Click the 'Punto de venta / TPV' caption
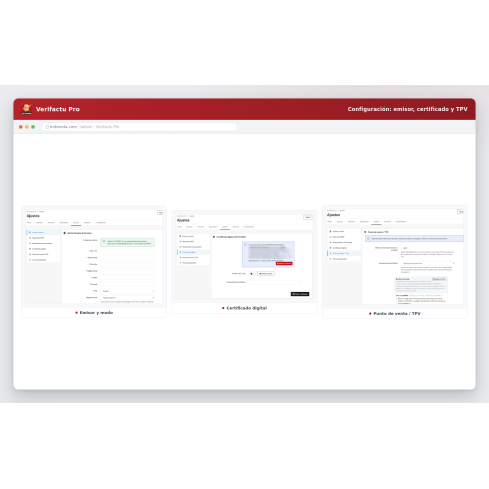Screen dimensions: 489x489 pyautogui.click(x=397, y=314)
